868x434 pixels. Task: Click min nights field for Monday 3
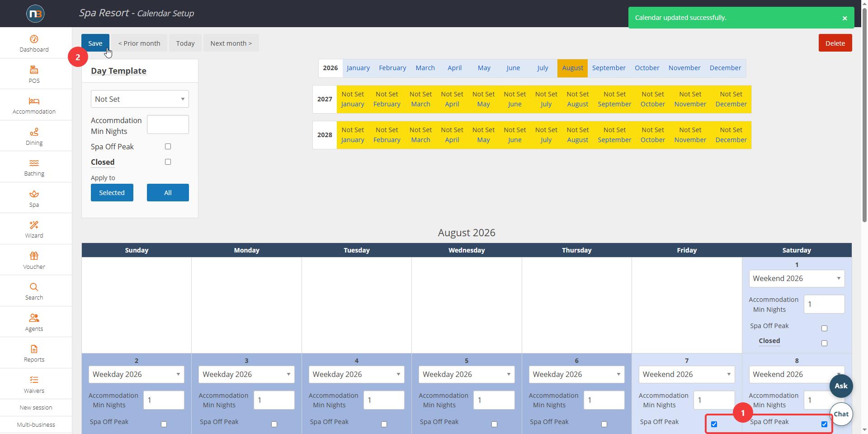click(x=274, y=400)
